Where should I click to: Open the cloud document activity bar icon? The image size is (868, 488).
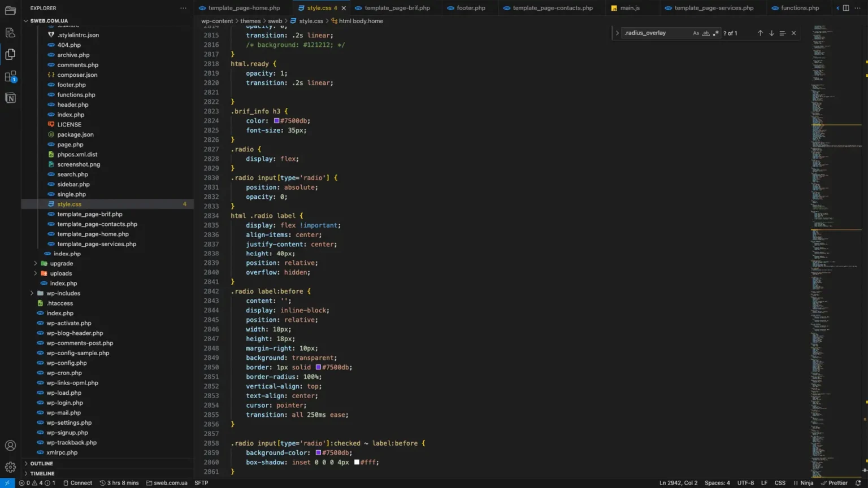(x=10, y=33)
